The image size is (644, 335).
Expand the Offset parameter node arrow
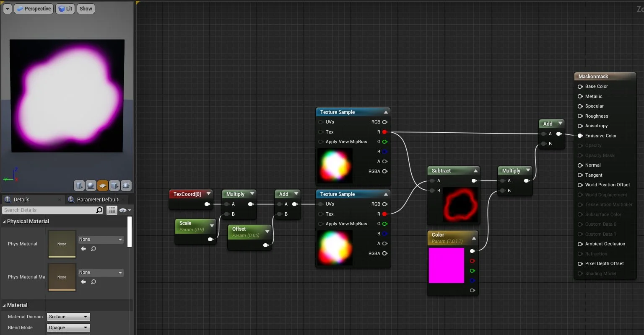[x=267, y=232]
